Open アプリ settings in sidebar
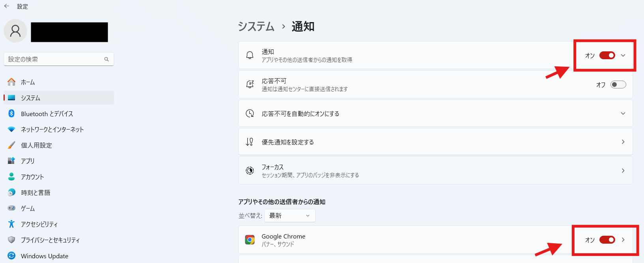Viewport: 644px width, 263px height. 59,161
